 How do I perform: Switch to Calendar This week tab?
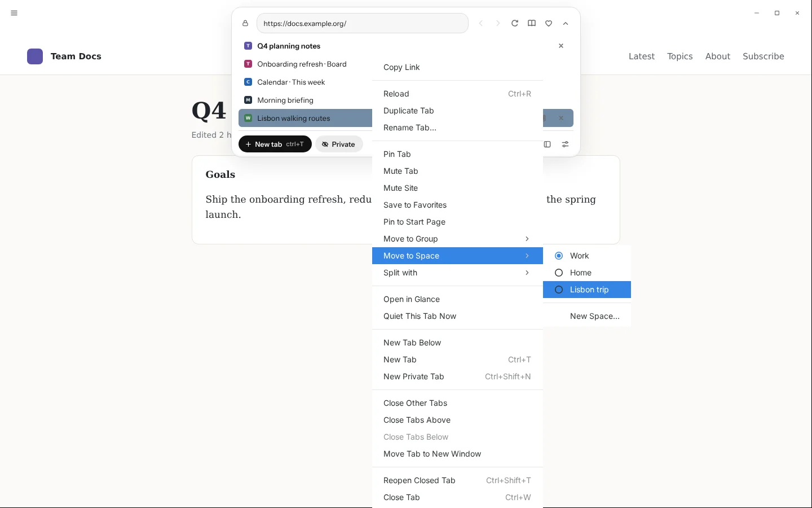click(x=305, y=82)
